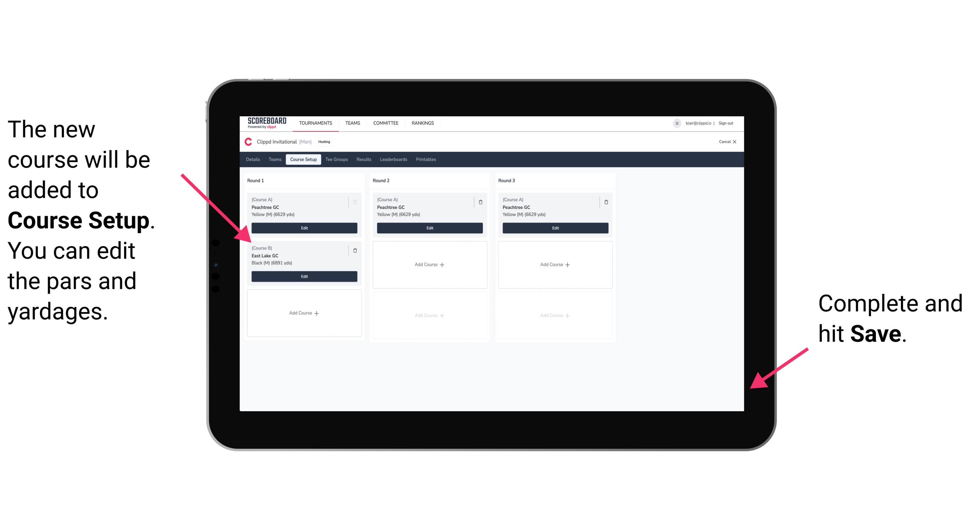The height and width of the screenshot is (527, 980).
Task: Click Edit button for Peachtree GC Round 1
Action: (304, 228)
